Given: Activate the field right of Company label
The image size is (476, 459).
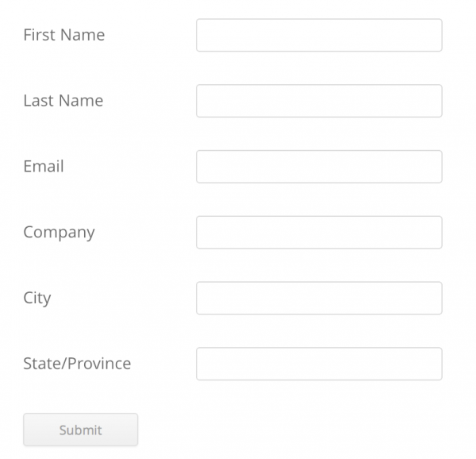Looking at the screenshot, I should tap(319, 233).
